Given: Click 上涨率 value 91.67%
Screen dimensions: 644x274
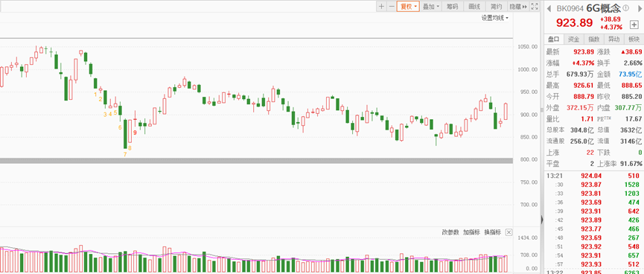Looking at the screenshot, I should [631, 164].
